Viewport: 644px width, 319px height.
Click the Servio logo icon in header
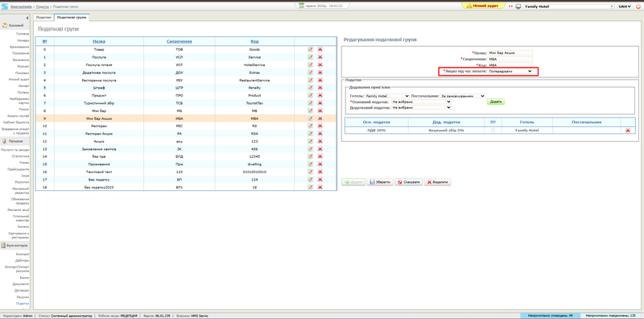tap(5, 6)
